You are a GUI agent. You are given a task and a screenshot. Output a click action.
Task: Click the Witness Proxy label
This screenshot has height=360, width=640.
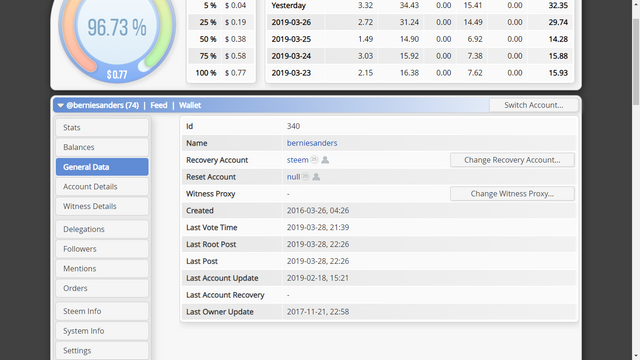click(x=211, y=194)
